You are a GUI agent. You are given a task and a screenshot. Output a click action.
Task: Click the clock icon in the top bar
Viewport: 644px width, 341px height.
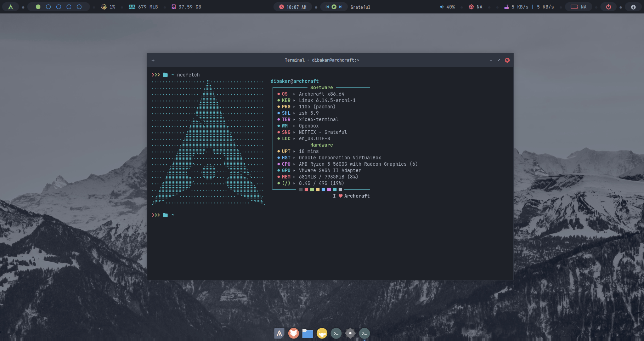[281, 7]
